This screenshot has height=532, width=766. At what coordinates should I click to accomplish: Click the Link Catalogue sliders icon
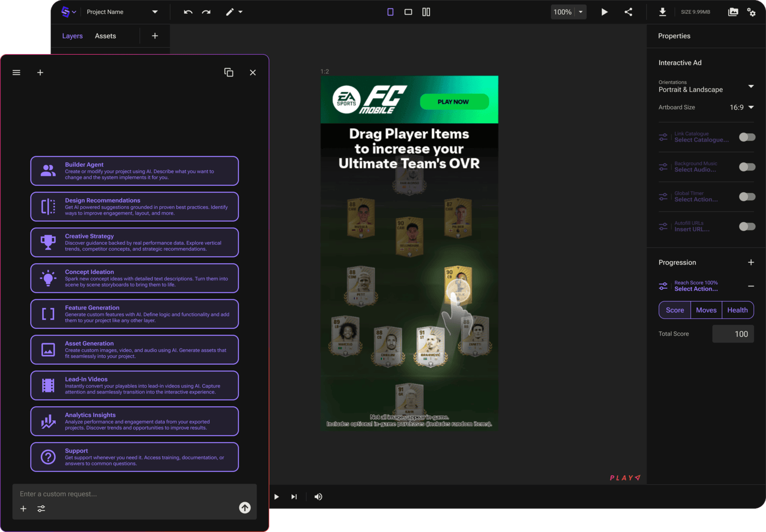click(663, 137)
